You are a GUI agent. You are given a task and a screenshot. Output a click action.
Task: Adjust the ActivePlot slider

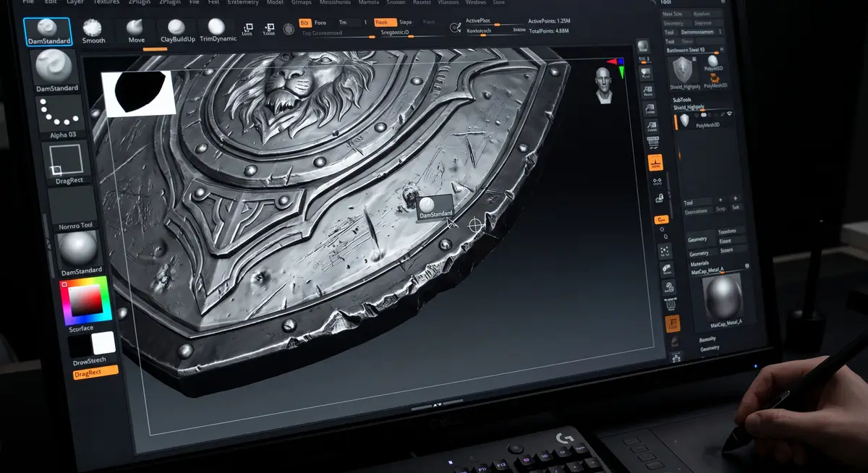(x=495, y=22)
